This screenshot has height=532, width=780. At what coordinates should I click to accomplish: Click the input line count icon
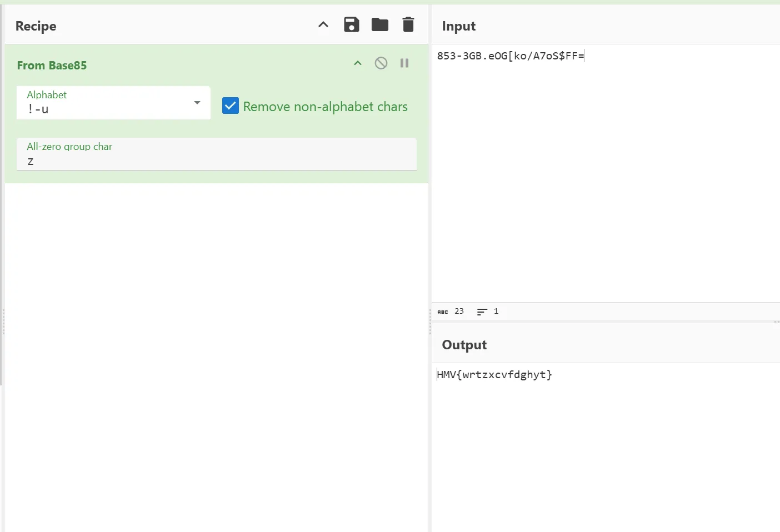click(482, 312)
